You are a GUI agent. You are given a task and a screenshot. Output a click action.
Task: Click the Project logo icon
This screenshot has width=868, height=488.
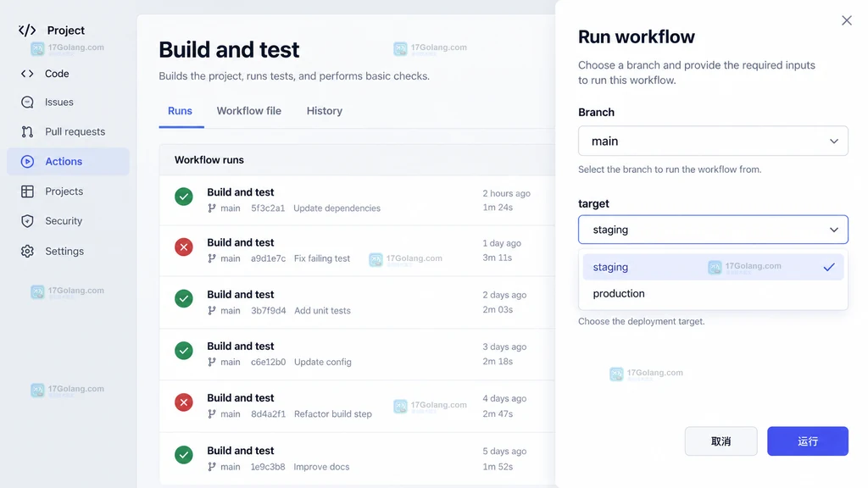tap(26, 30)
